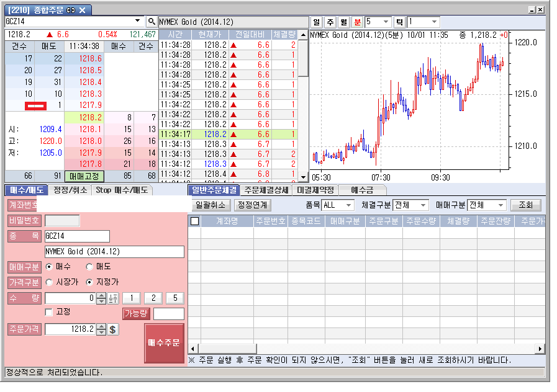Click the 조회 query button

pyautogui.click(x=525, y=205)
